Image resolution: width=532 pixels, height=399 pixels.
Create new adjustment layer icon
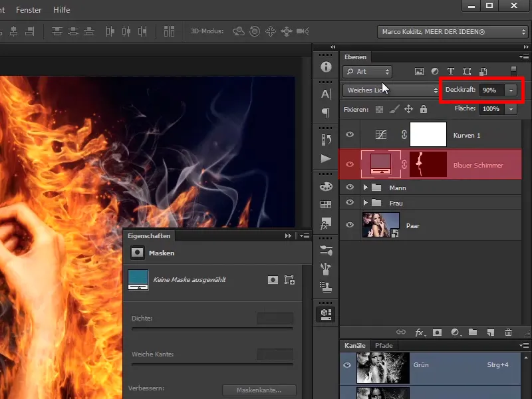coord(456,332)
